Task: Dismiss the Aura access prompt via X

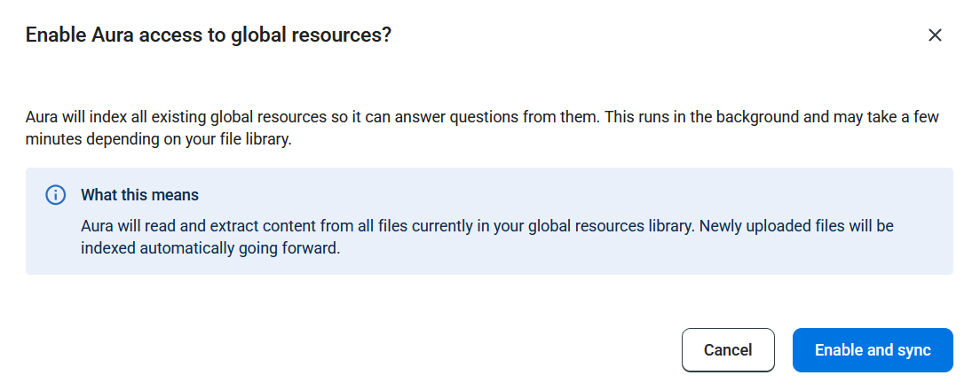Action: [x=935, y=35]
